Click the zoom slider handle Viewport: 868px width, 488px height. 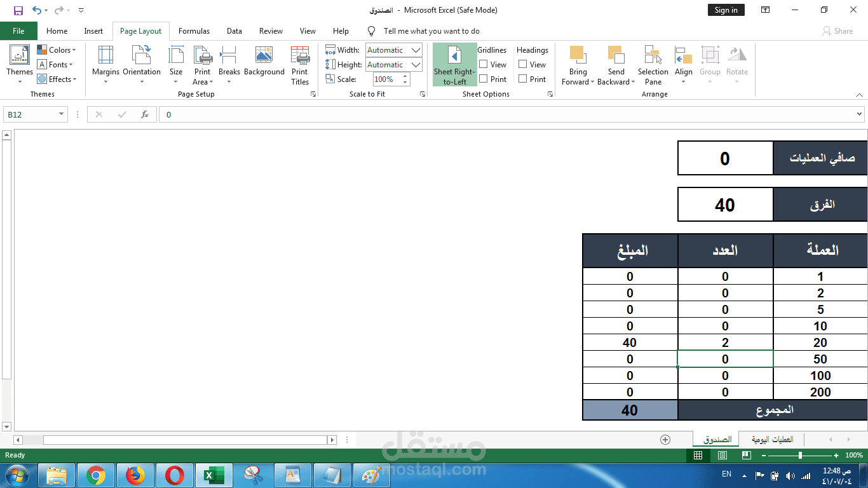(x=800, y=456)
